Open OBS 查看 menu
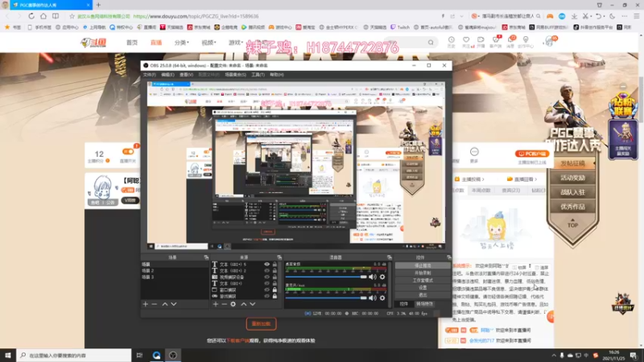This screenshot has height=362, width=644. (186, 75)
